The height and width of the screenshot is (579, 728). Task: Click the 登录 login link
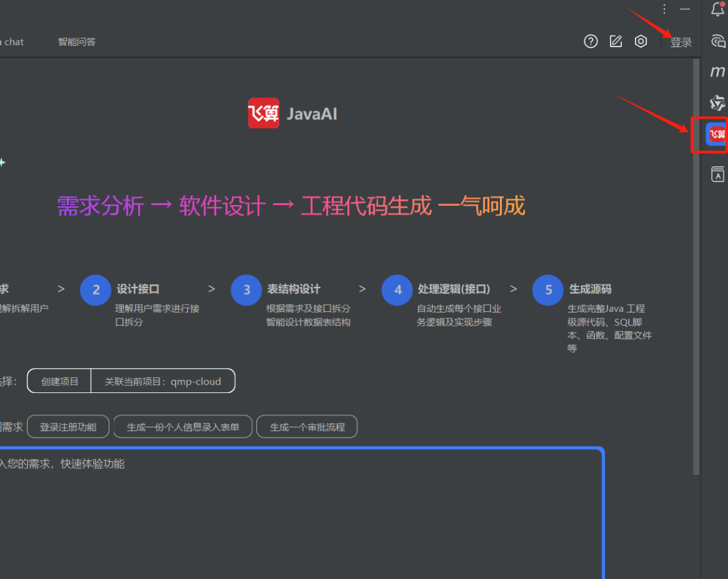(681, 42)
